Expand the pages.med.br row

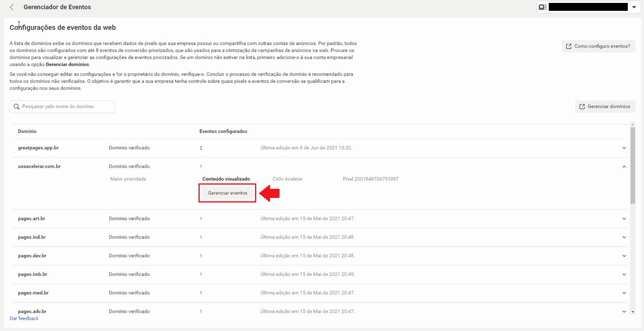point(624,293)
